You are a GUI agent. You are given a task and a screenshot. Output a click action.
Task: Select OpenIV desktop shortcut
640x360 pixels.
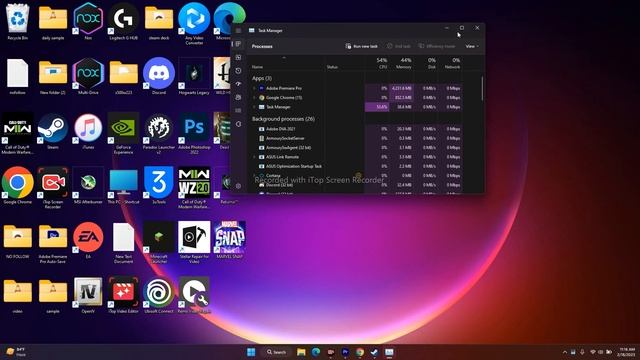pos(88,295)
